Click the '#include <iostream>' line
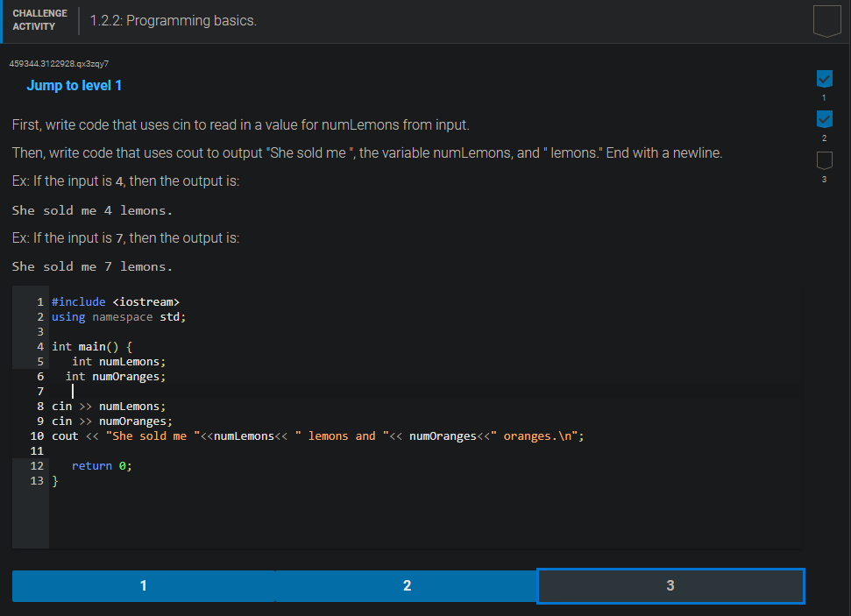 (x=116, y=301)
